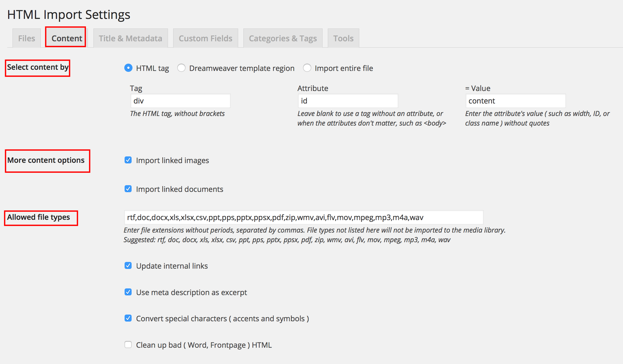This screenshot has height=364, width=623.
Task: Toggle Import linked documents checkbox
Action: [x=128, y=189]
